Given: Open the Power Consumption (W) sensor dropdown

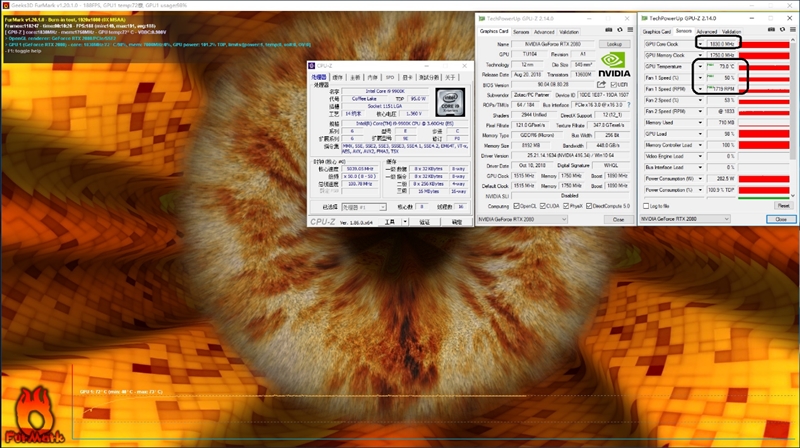Looking at the screenshot, I should tap(700, 179).
